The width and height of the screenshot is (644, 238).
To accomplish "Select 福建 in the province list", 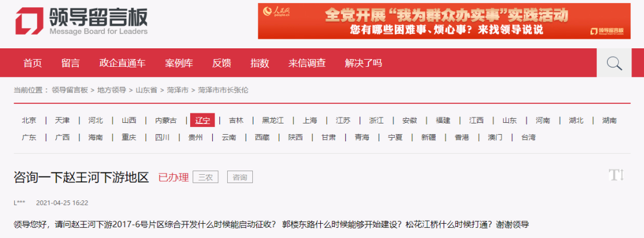I will click(x=443, y=120).
